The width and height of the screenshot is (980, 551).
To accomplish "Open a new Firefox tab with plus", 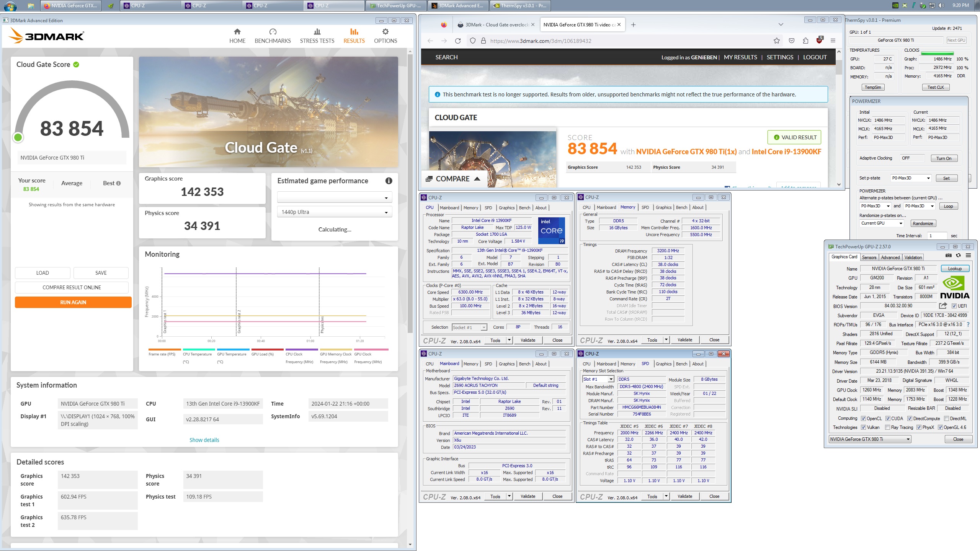I will coord(633,25).
